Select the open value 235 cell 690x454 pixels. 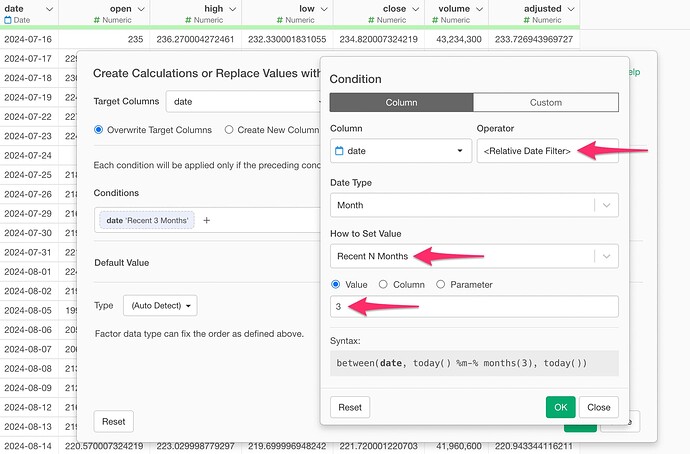(104, 40)
